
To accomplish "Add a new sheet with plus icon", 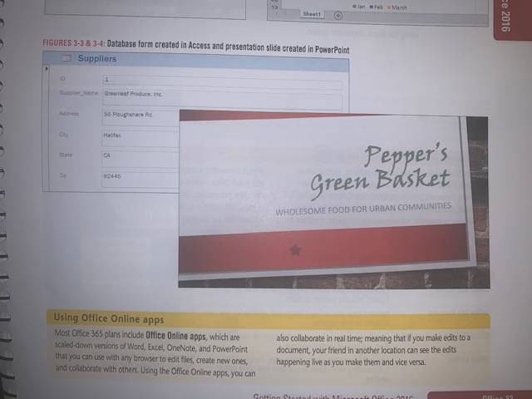I will click(x=338, y=15).
